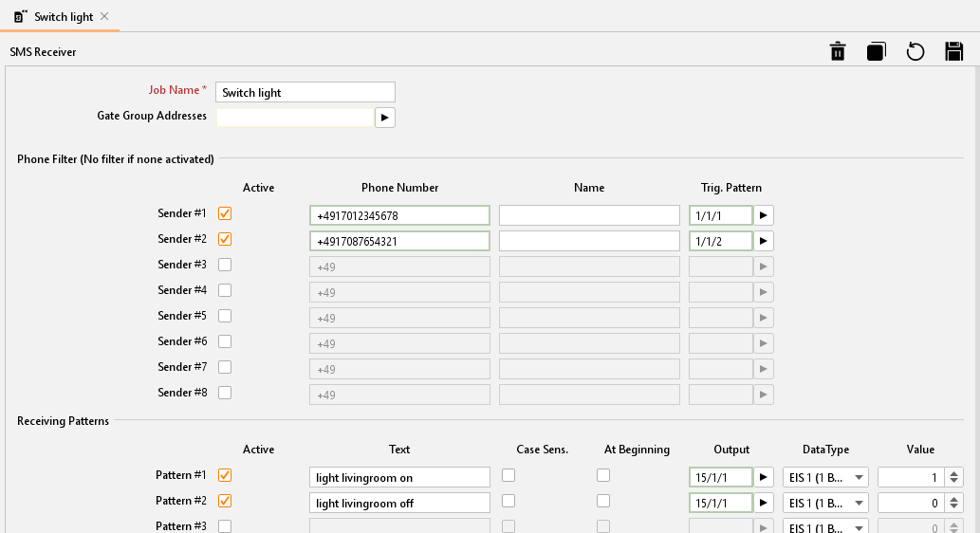Screen dimensions: 980x533
Task: Tick Case Sens. checkbox for Pattern #1
Action: (508, 475)
